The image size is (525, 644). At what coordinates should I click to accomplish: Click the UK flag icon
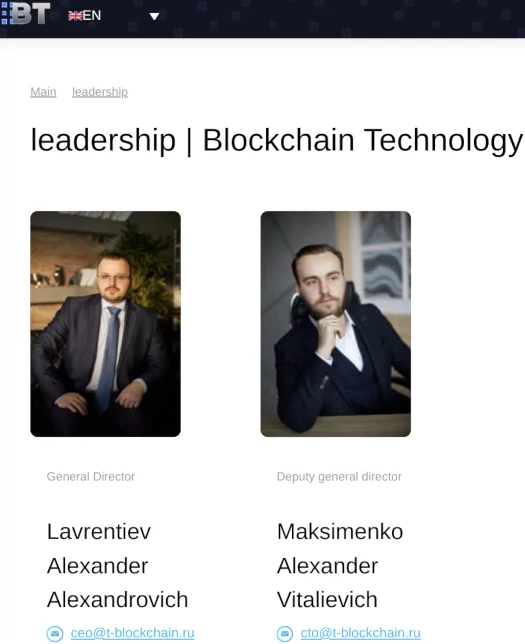coord(75,16)
